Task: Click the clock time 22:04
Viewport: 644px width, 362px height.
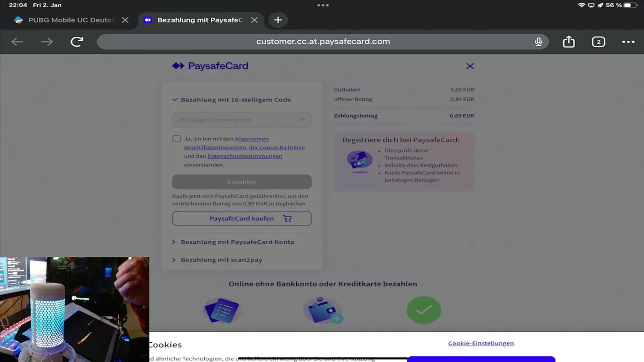Action: (x=18, y=5)
